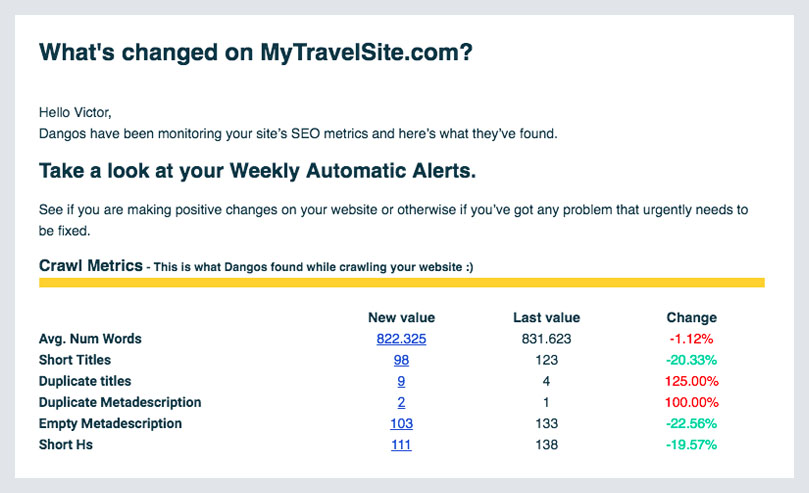Image resolution: width=809 pixels, height=493 pixels.
Task: Open the 822.325 Avg. Num Words link
Action: (401, 339)
